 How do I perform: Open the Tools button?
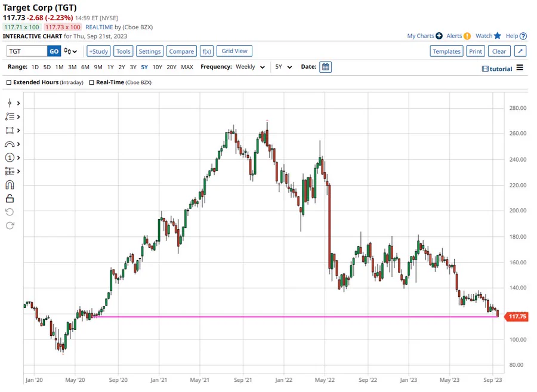tap(124, 51)
